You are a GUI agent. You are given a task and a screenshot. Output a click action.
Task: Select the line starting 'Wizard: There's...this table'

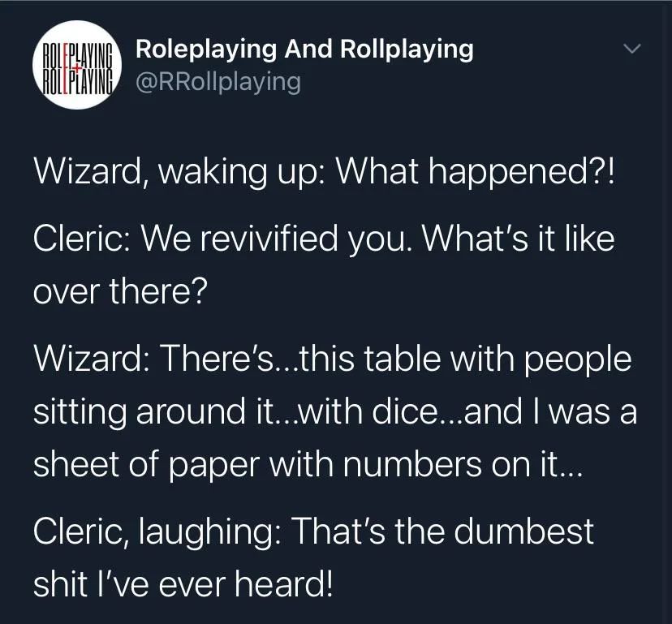(x=333, y=359)
